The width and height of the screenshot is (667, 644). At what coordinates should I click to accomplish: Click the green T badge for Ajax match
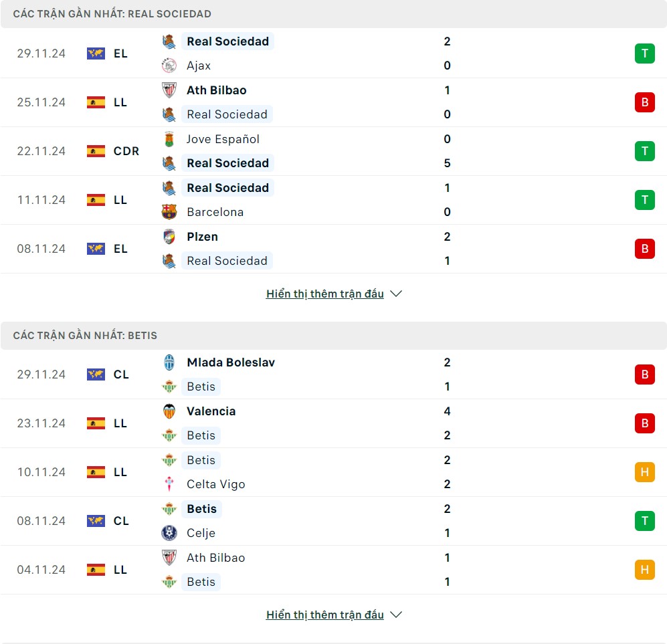pos(644,53)
